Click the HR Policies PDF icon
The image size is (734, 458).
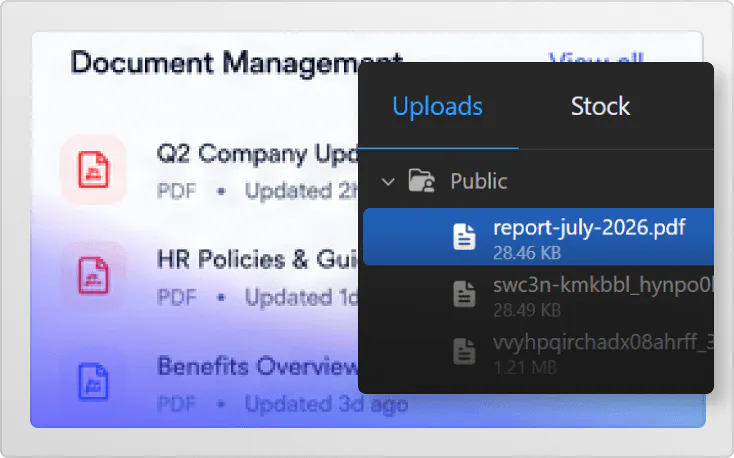coord(94,275)
